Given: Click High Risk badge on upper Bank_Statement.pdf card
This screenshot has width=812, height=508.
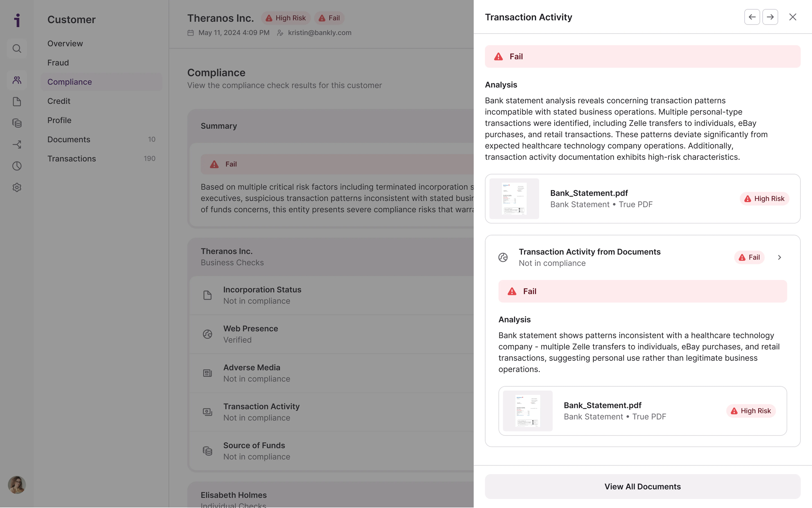Looking at the screenshot, I should [764, 199].
